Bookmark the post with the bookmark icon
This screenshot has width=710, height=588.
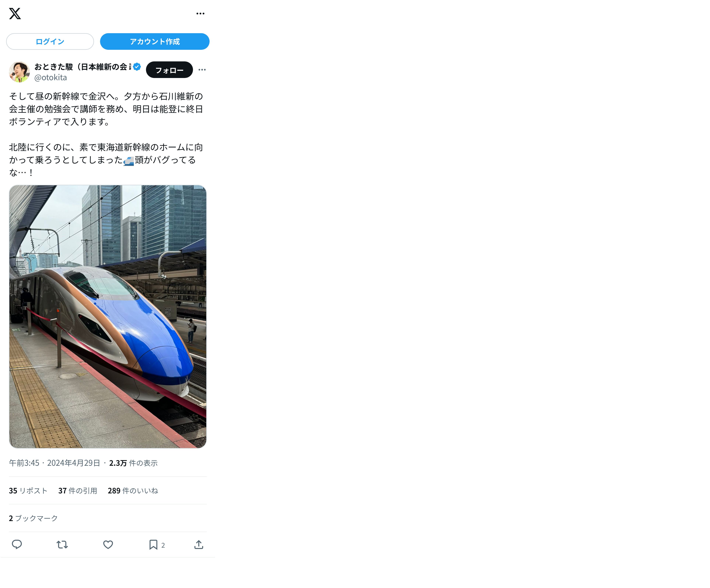click(x=153, y=545)
